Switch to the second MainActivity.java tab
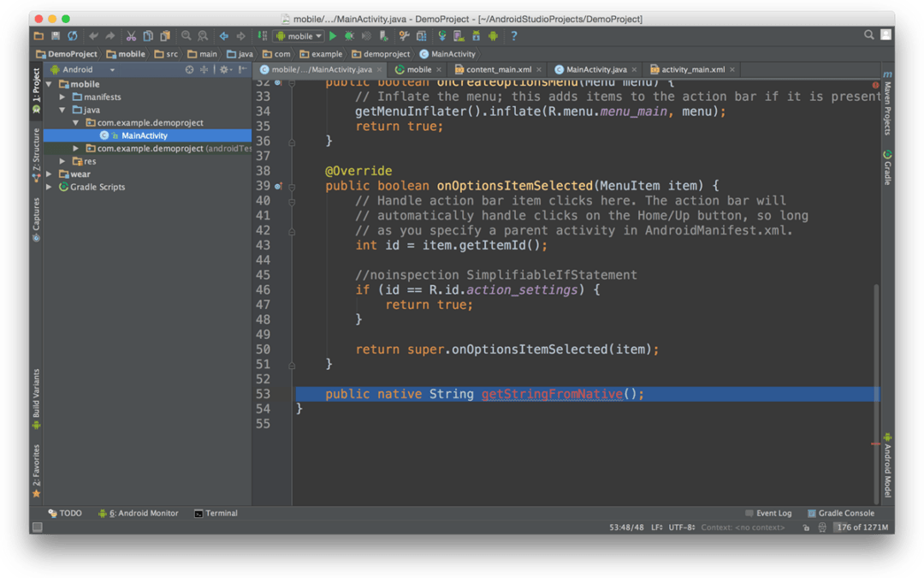The height and width of the screenshot is (578, 924). [596, 69]
